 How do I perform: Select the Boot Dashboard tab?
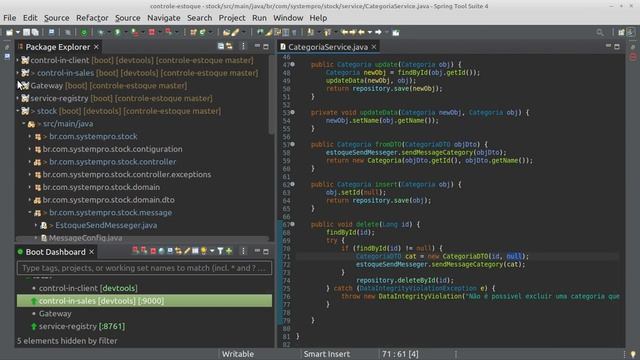click(x=55, y=252)
